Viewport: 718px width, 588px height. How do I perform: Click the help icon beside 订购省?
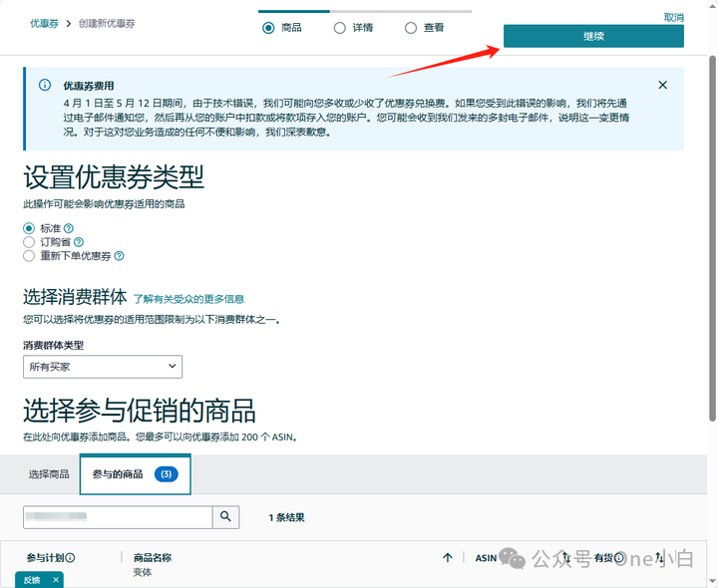coord(79,242)
